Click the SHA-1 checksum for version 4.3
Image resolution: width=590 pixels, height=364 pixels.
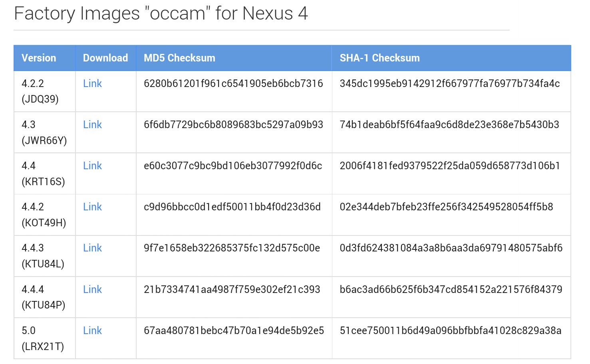449,125
